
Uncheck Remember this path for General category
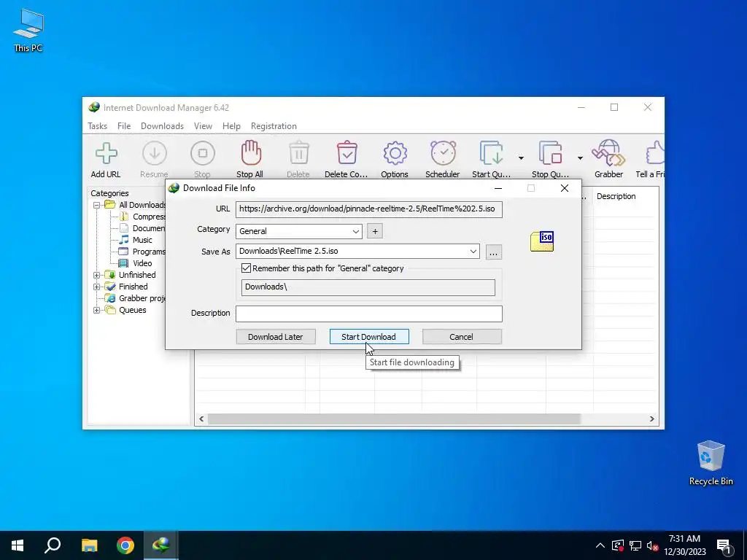(246, 268)
